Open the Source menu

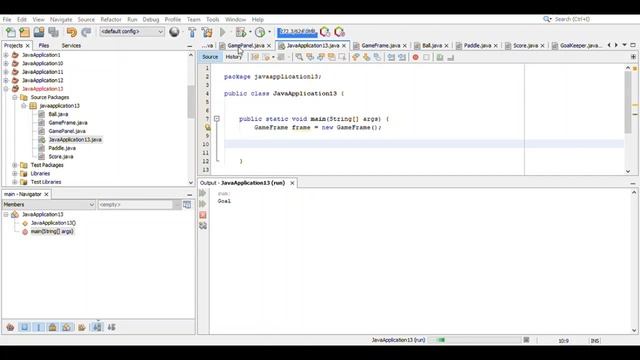pos(86,19)
